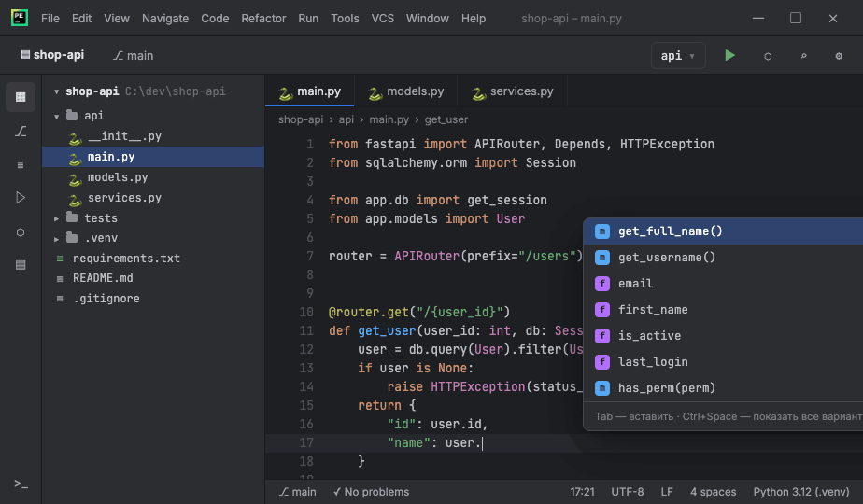863x504 pixels.
Task: Open the Code menu
Action: (x=215, y=18)
